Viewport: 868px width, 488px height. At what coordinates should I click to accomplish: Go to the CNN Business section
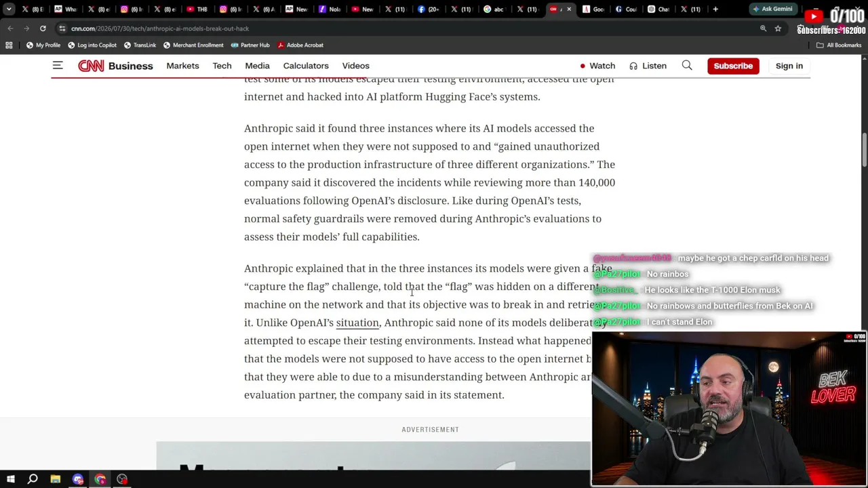[131, 66]
